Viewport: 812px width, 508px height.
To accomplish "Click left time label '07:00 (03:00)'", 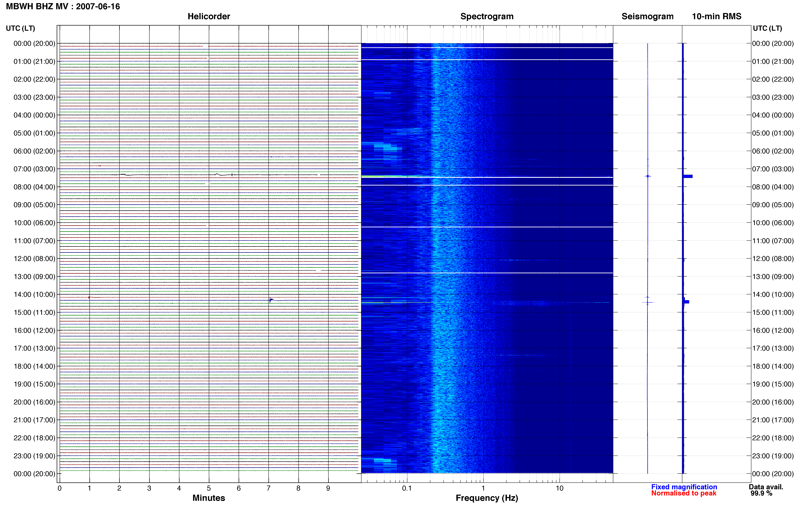I will [x=34, y=169].
